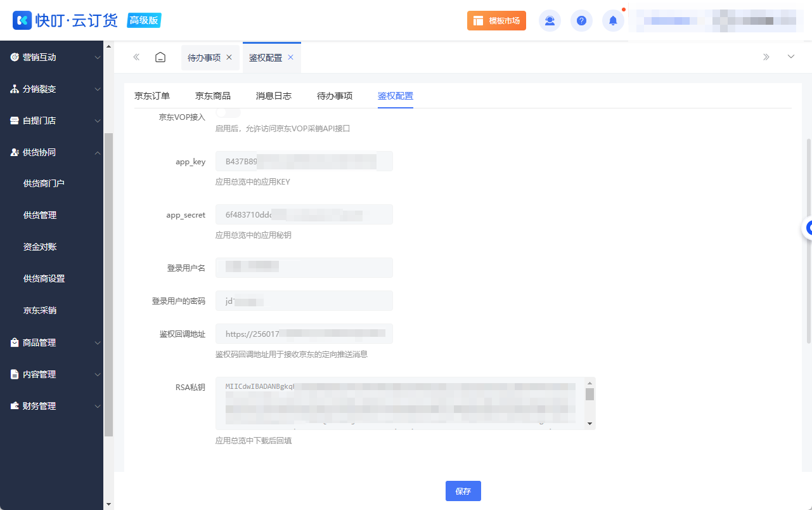Click the 自提门店 sidebar icon
This screenshot has height=510, width=812.
(x=15, y=121)
